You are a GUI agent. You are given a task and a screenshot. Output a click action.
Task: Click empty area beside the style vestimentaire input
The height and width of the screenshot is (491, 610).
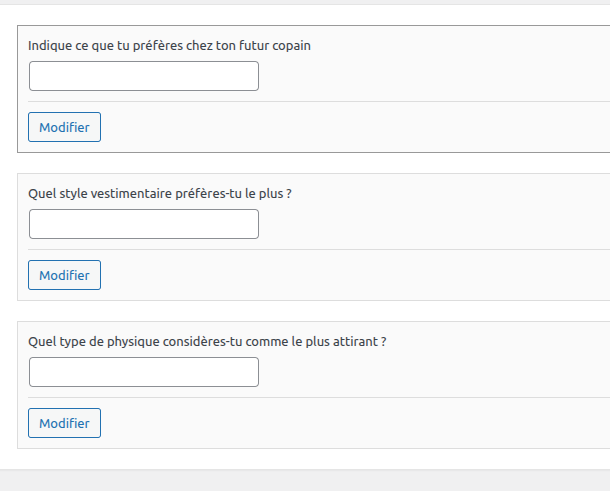click(x=430, y=224)
